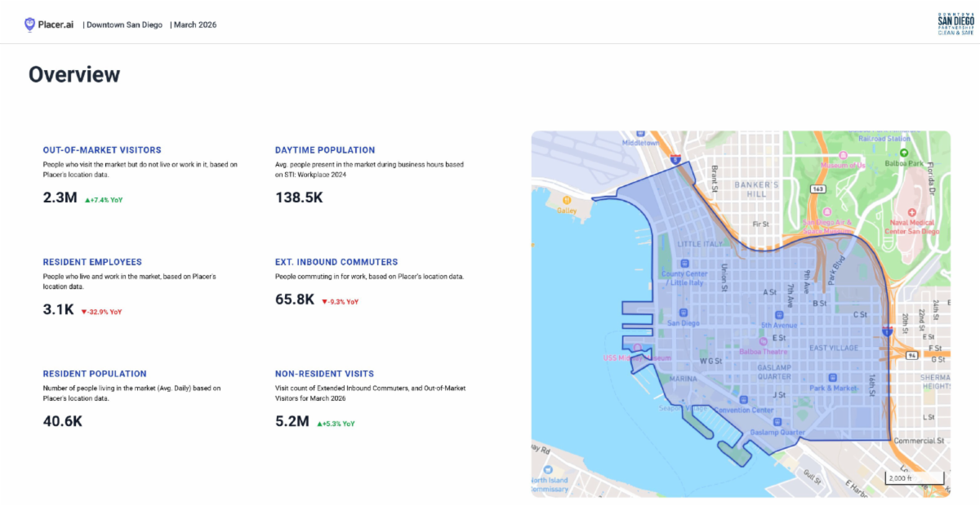Image resolution: width=980 pixels, height=506 pixels.
Task: Select the Daytime Population heading
Action: pyautogui.click(x=325, y=150)
